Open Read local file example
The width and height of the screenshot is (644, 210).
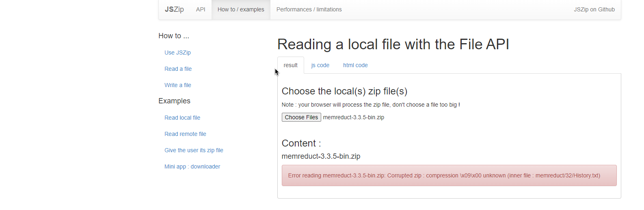pos(182,118)
